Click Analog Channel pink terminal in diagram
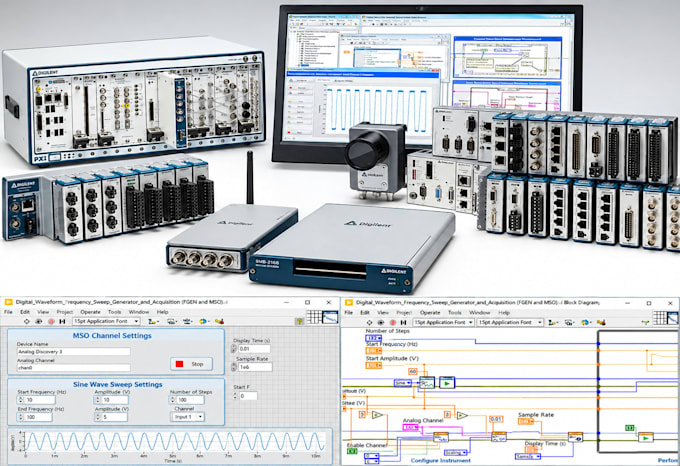Screen dimensions: 680x466 pyautogui.click(x=411, y=427)
